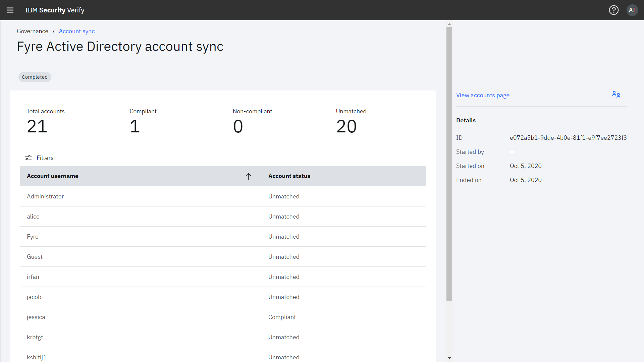Viewport: 644px width, 362px height.
Task: Click the Governance breadcrumb
Action: pos(33,31)
